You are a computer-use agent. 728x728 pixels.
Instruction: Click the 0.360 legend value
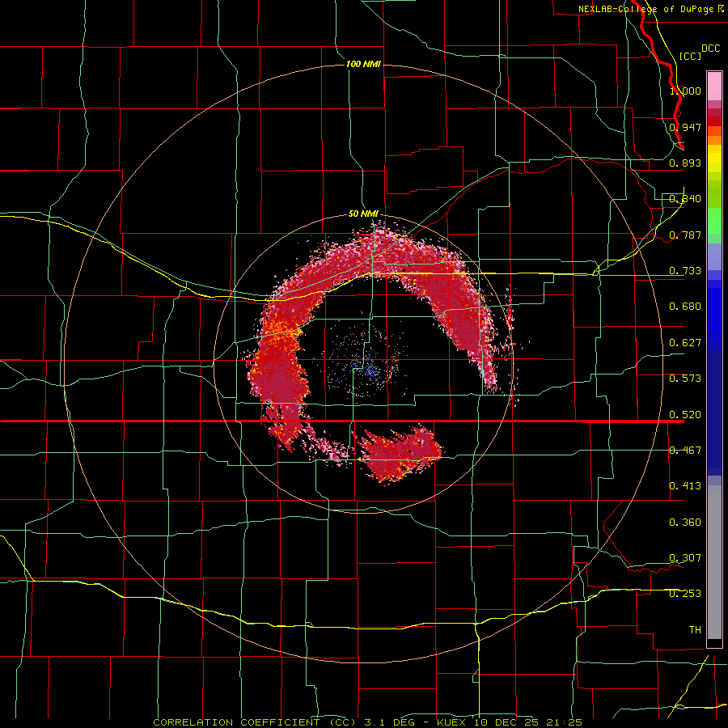point(685,523)
